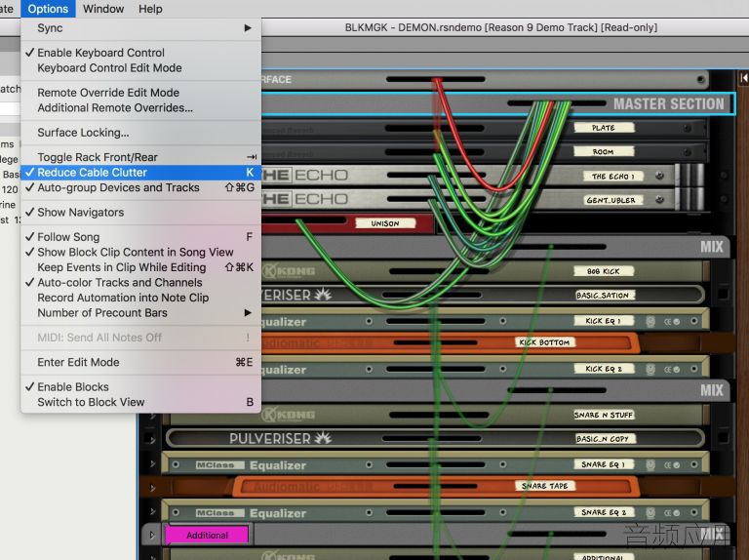The image size is (749, 560).
Task: Expand the Snare EQ 2 device
Action: (x=153, y=512)
